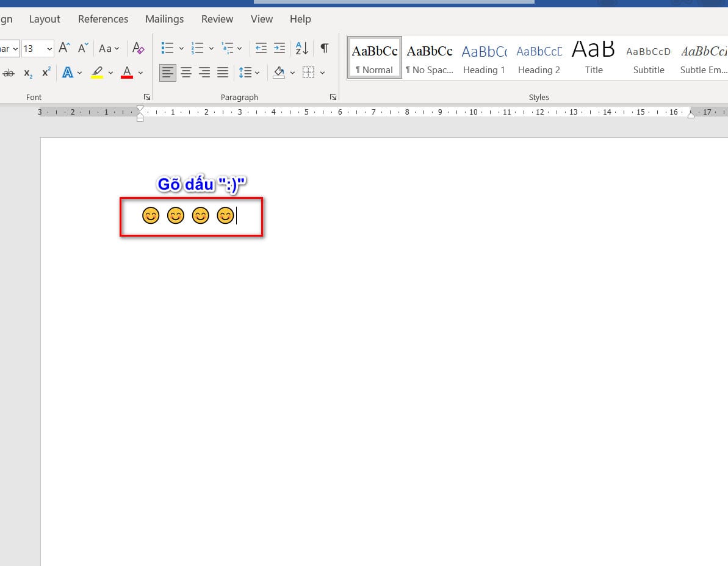Apply the Heading 1 style
Image resolution: width=728 pixels, height=566 pixels.
pos(484,58)
